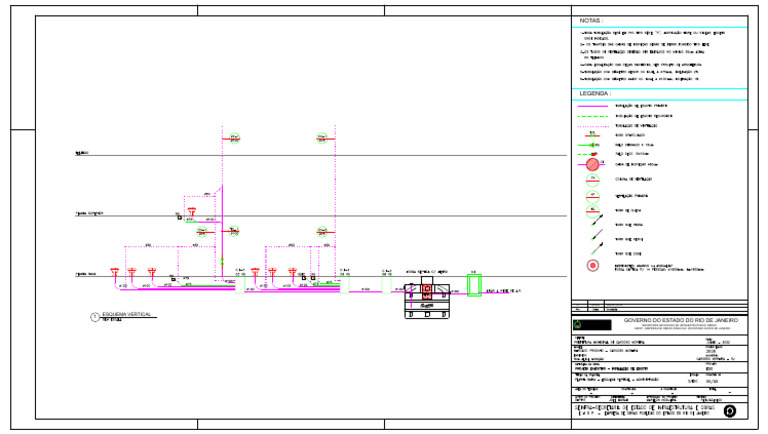Image resolution: width=768 pixels, height=434 pixels.
Task: Select the ESQUEMA VERTICAL drawing title
Action: (126, 314)
